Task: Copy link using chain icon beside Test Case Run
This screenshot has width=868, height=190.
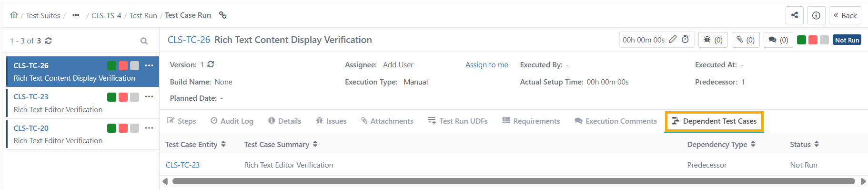Action: [x=222, y=15]
